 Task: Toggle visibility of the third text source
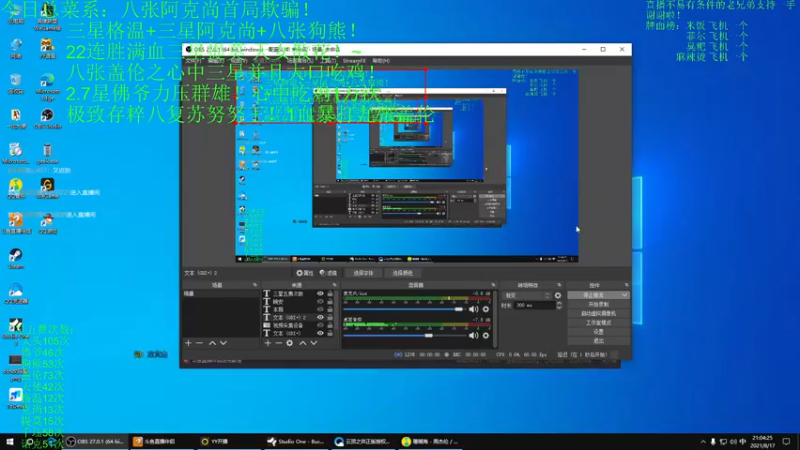[x=320, y=309]
